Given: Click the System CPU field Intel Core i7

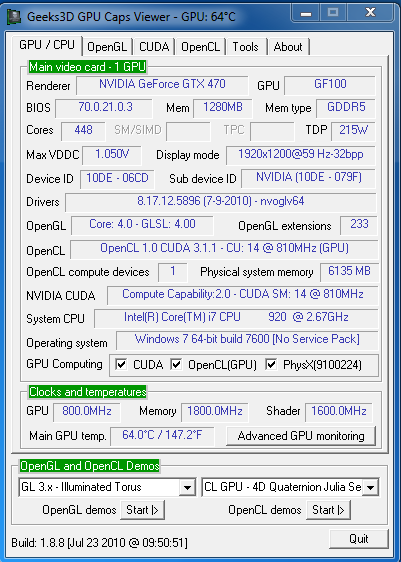Looking at the screenshot, I should tap(236, 318).
